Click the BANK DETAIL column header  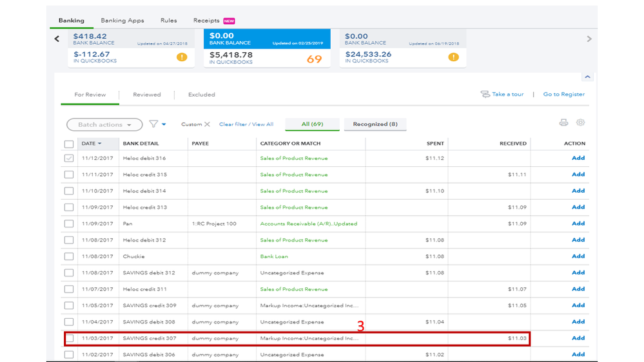click(x=141, y=143)
